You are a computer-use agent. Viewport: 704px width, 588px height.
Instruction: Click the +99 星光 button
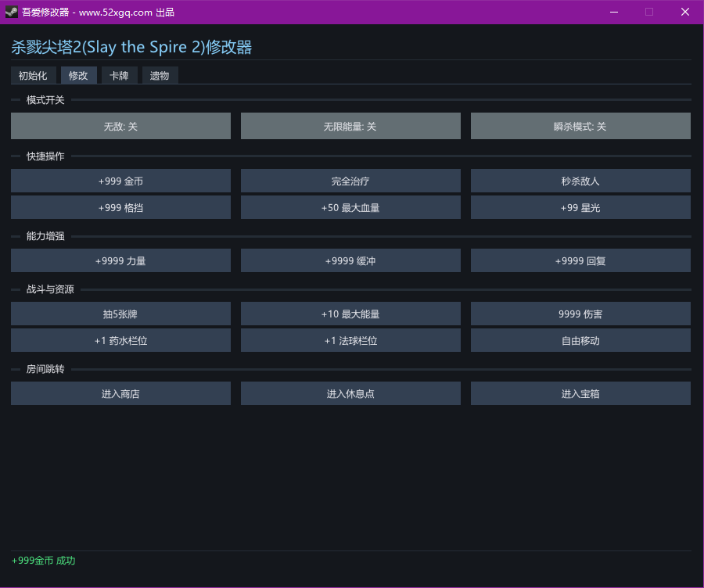[x=580, y=207]
